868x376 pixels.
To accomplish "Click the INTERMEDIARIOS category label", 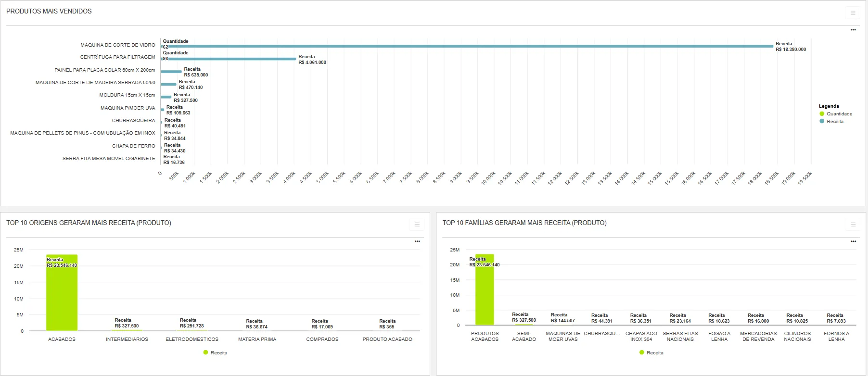I will pos(127,339).
